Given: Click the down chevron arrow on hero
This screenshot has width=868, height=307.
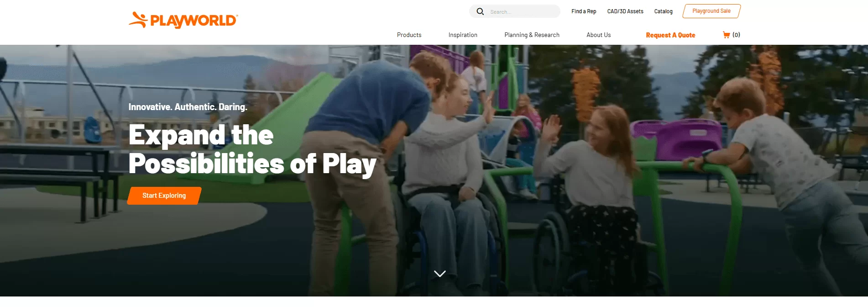Looking at the screenshot, I should click(440, 274).
